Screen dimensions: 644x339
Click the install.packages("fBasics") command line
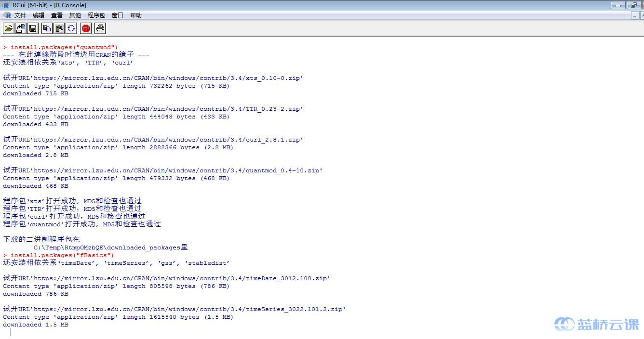(x=62, y=255)
